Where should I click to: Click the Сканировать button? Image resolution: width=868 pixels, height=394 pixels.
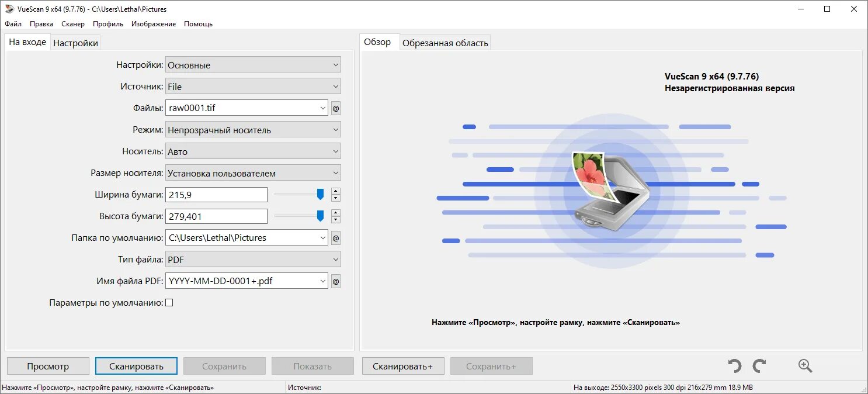click(x=136, y=367)
